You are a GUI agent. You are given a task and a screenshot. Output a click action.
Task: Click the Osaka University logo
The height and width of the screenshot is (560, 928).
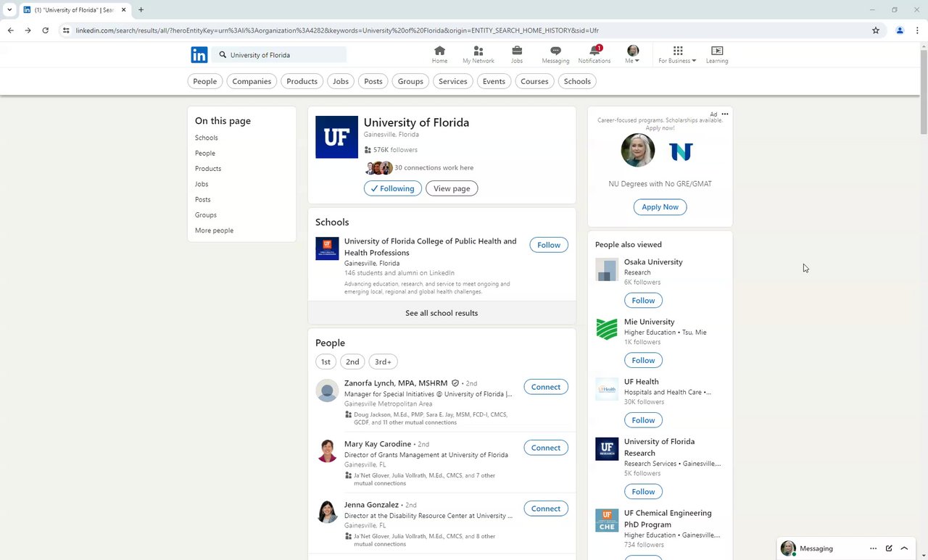point(607,269)
